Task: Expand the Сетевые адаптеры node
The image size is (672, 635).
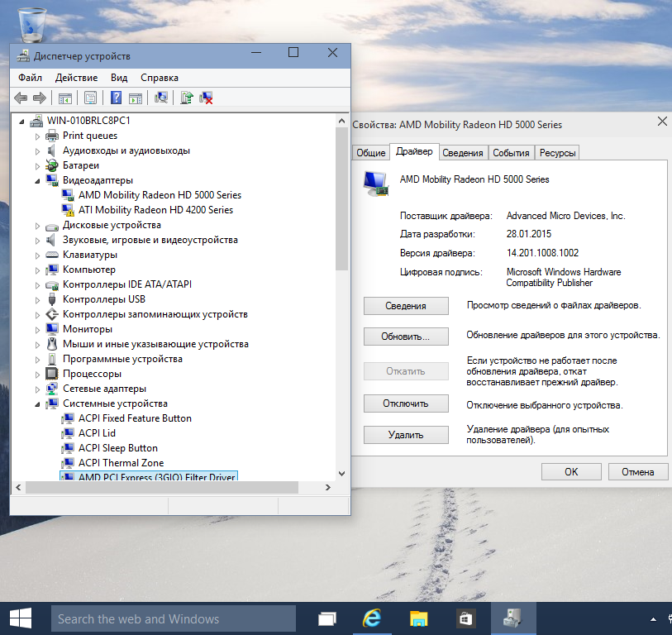Action: point(38,389)
